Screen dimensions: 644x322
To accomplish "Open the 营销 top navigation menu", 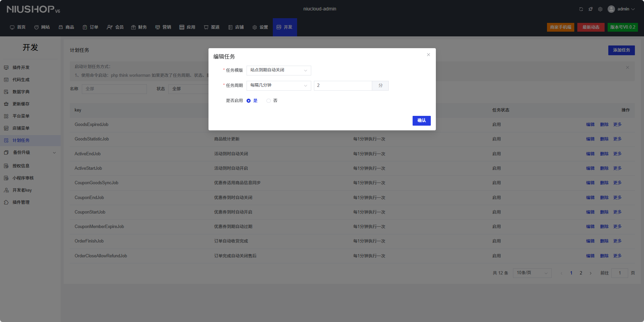I will coord(163,27).
